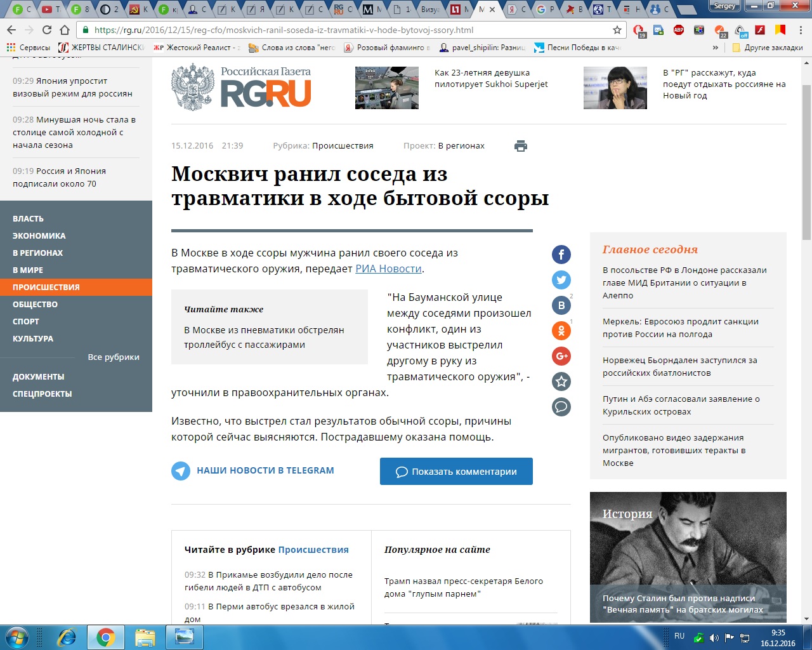Share article on Odnoklassniki
812x650 pixels.
(561, 331)
